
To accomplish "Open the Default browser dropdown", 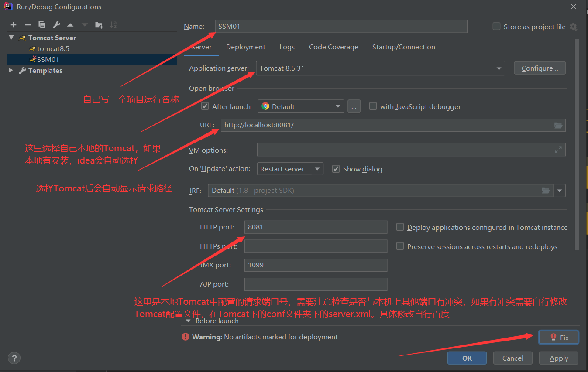I will 301,106.
